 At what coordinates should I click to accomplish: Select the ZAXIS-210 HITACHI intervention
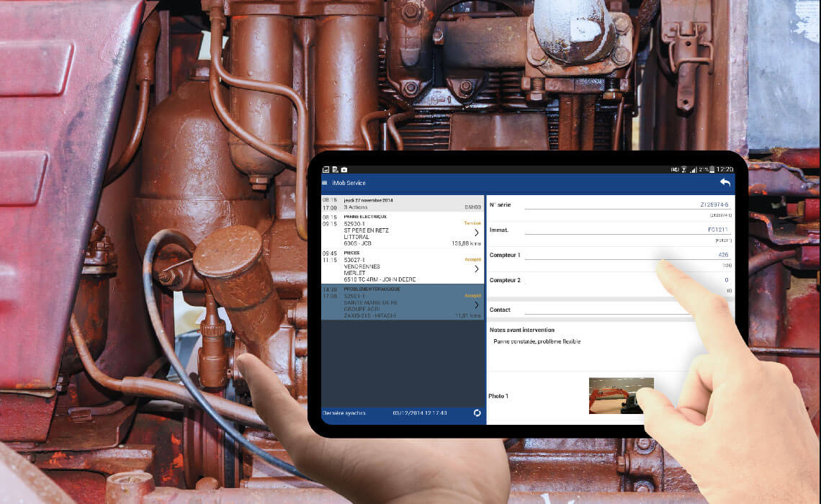pos(403,302)
